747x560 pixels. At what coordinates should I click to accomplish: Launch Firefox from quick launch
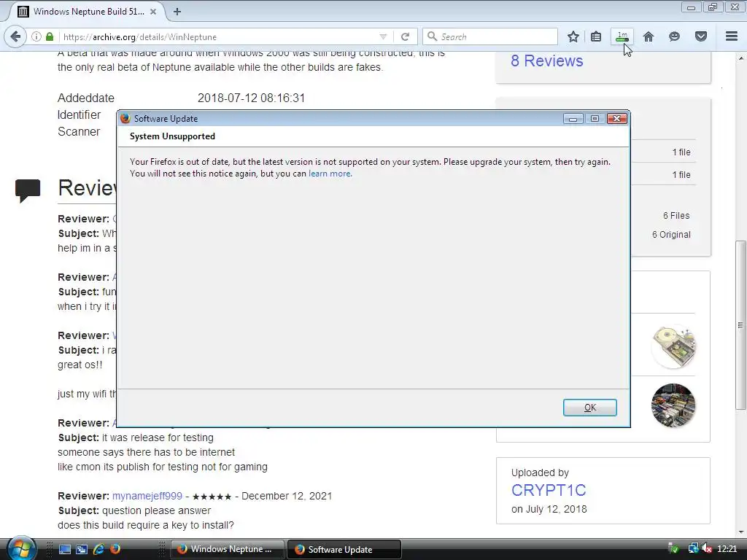115,549
